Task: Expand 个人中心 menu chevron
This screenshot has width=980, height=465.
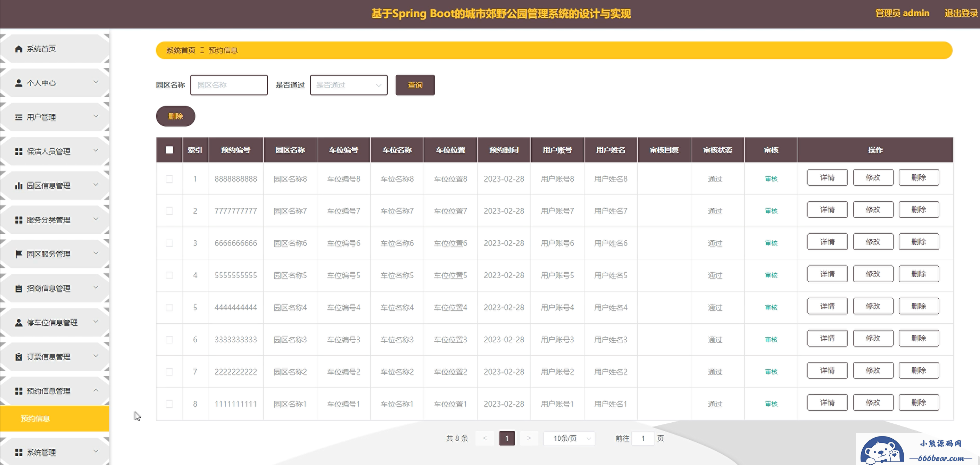Action: [96, 82]
